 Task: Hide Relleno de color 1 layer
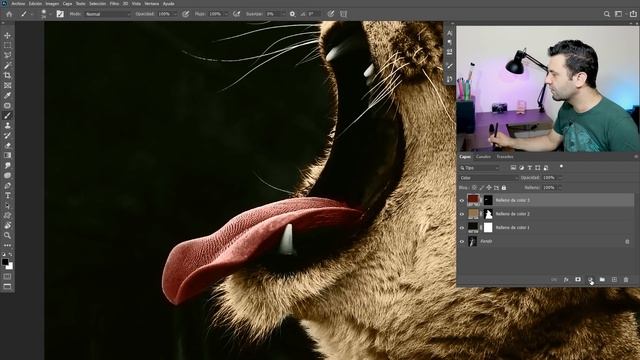pyautogui.click(x=462, y=228)
